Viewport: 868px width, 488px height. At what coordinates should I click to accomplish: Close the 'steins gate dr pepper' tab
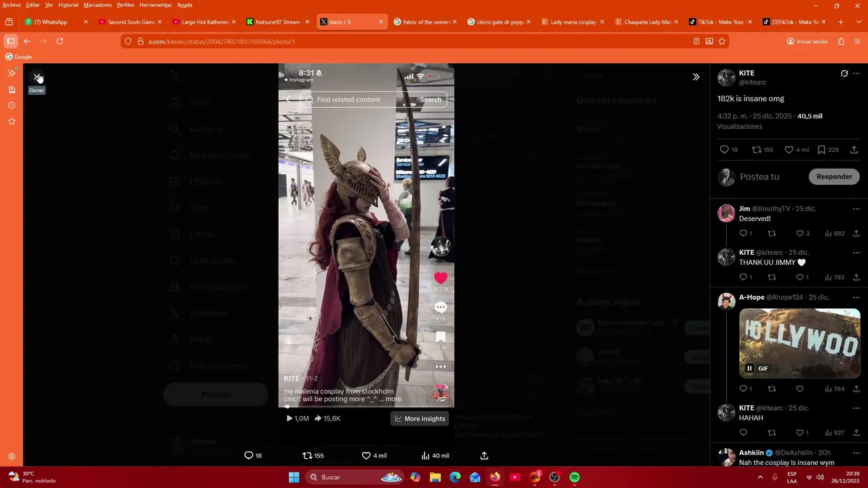tap(528, 22)
